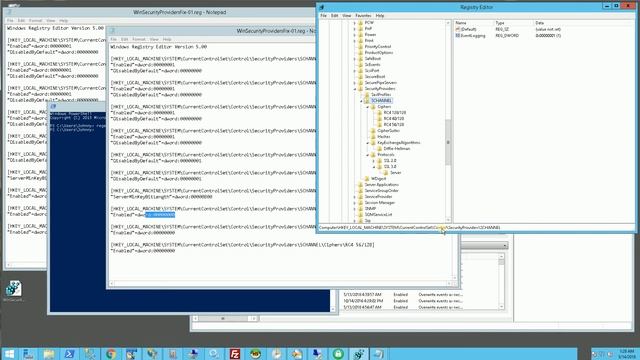Click the registry tree vertical scrollbar thumb

pyautogui.click(x=448, y=142)
